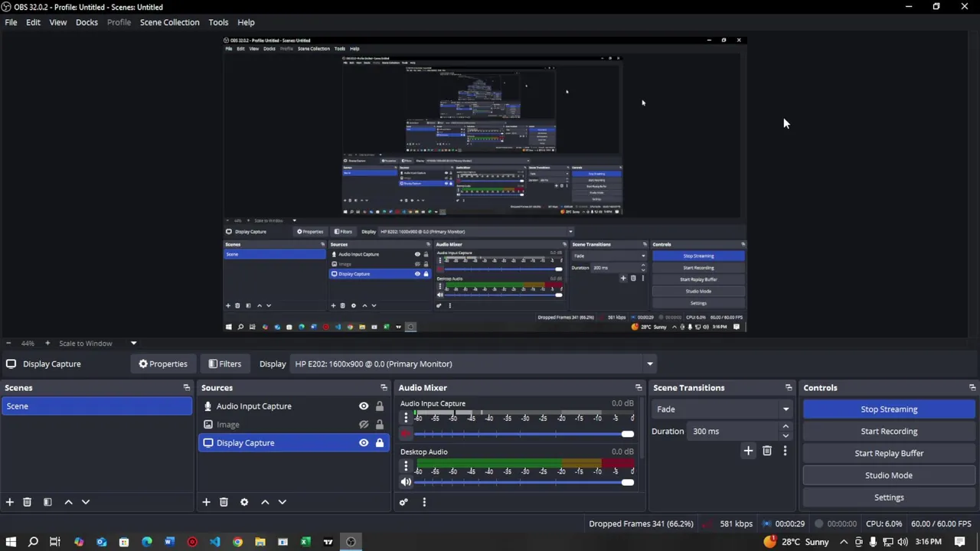Open advanced audio properties gears icon
The image size is (980, 551).
tap(403, 502)
